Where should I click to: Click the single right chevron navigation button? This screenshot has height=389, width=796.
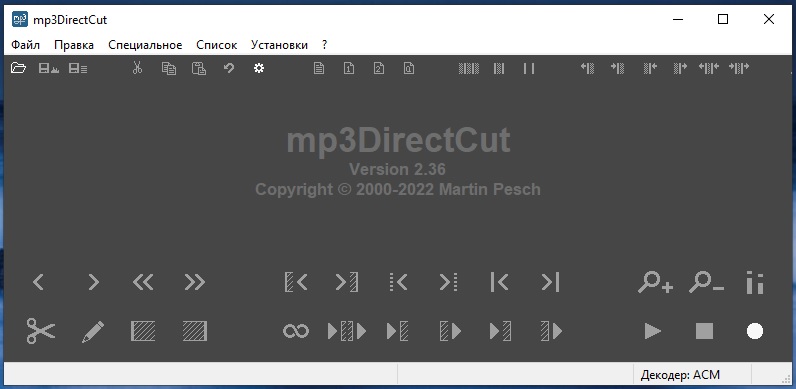[x=93, y=282]
